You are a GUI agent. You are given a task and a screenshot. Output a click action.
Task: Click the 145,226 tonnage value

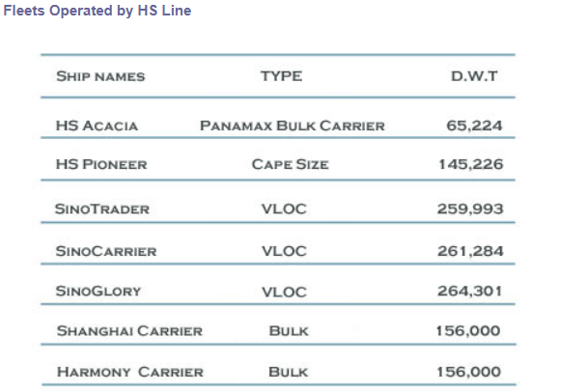(470, 164)
